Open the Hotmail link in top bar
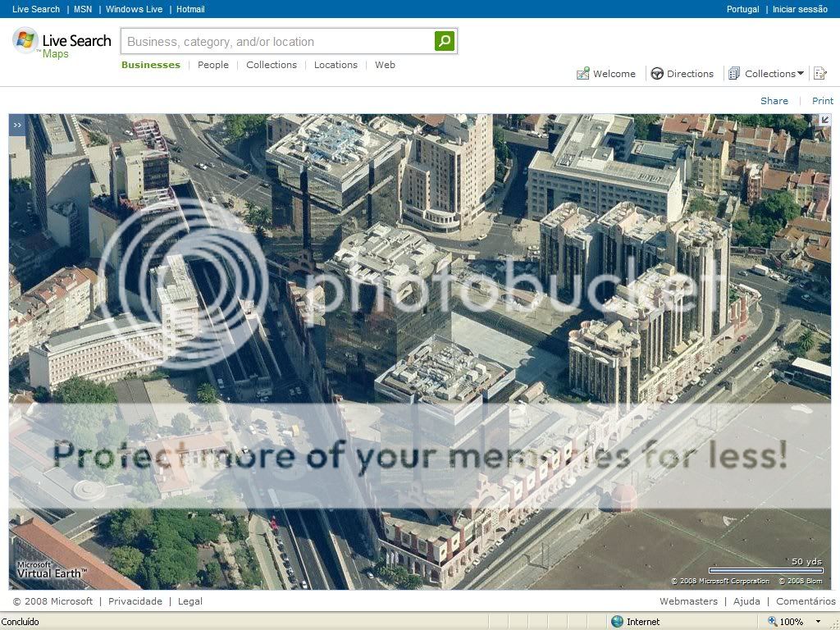Image resolution: width=840 pixels, height=630 pixels. coord(190,9)
